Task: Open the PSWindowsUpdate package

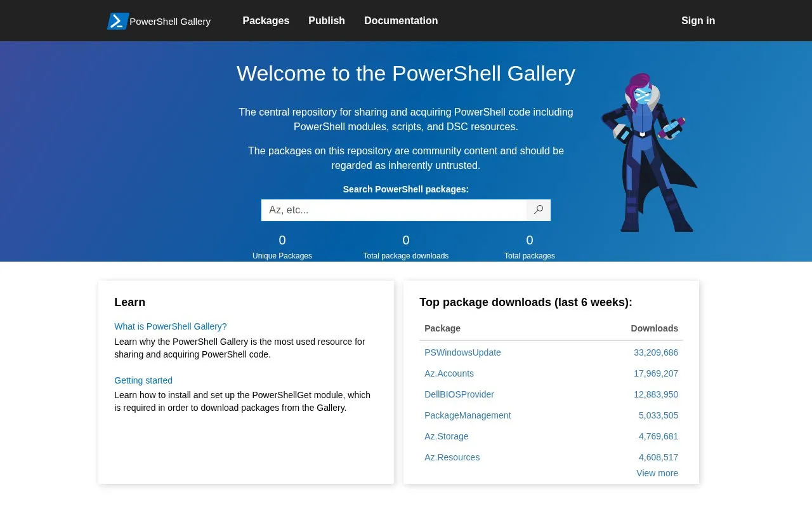Action: pos(462,352)
